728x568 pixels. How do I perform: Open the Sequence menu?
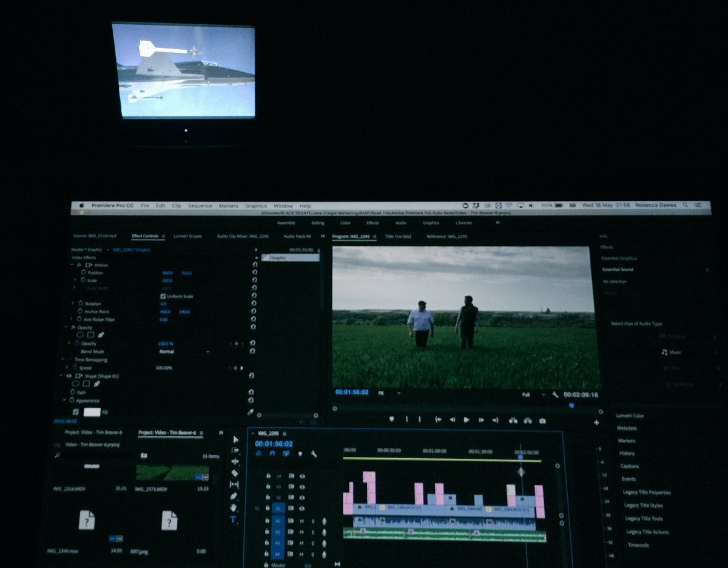(200, 206)
